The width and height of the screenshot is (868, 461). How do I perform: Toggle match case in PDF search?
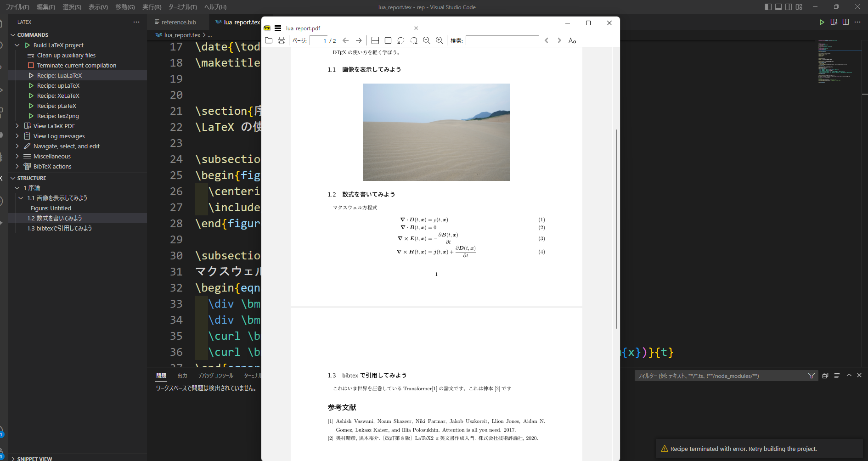click(572, 40)
